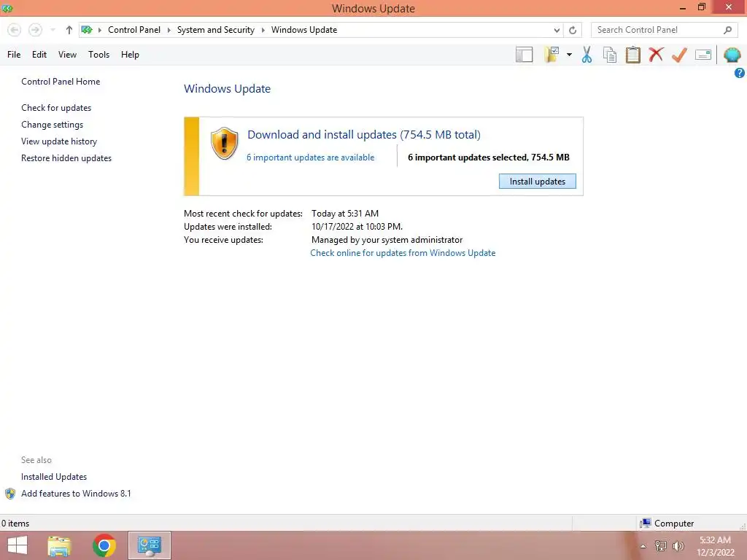Click the envelope card toolbar icon
The height and width of the screenshot is (560, 747).
[x=703, y=55]
